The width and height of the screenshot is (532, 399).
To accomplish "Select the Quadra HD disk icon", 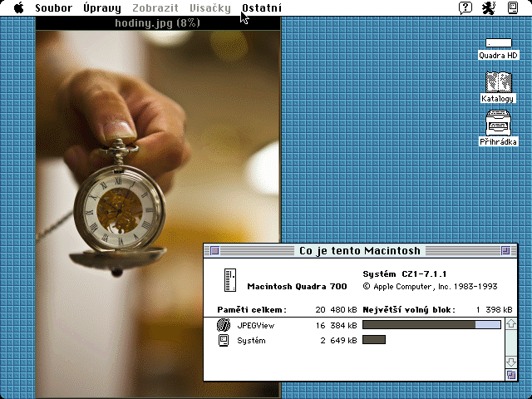I will coord(499,43).
